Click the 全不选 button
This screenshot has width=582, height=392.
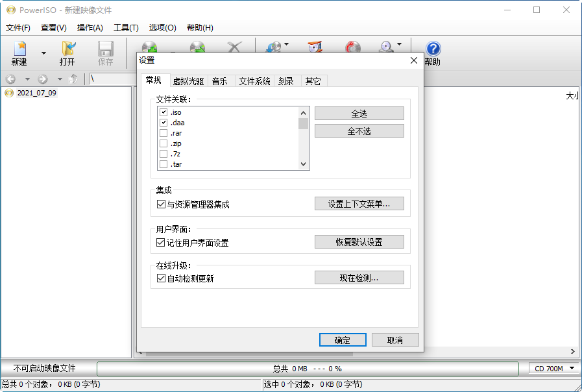point(359,131)
